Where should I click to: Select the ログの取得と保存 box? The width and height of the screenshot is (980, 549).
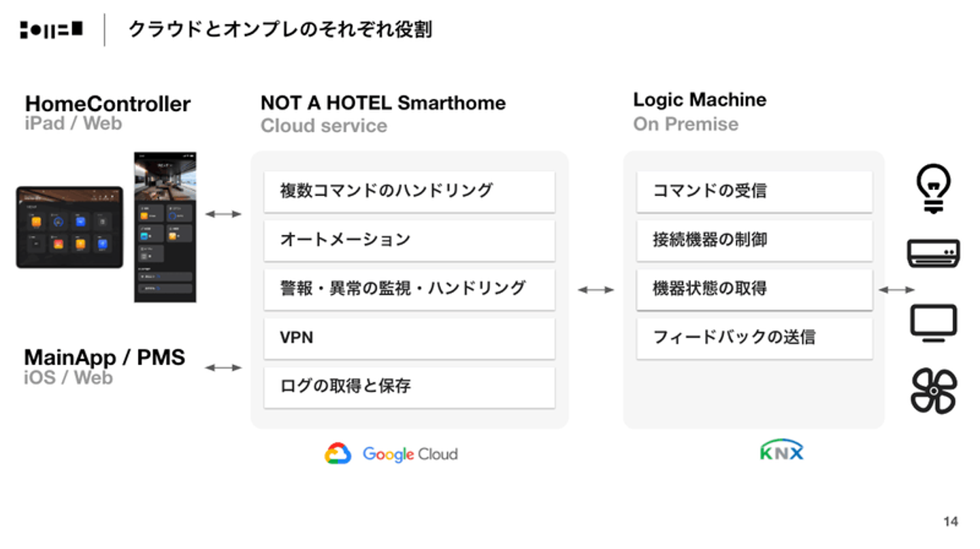click(x=409, y=387)
